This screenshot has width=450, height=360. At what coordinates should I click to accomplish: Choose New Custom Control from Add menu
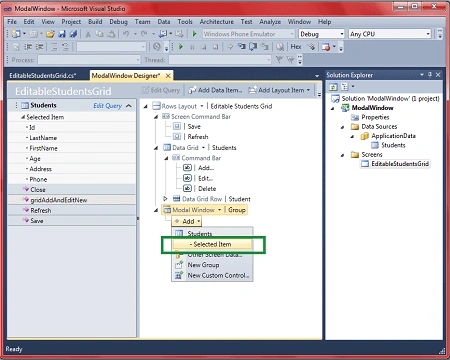[212, 275]
